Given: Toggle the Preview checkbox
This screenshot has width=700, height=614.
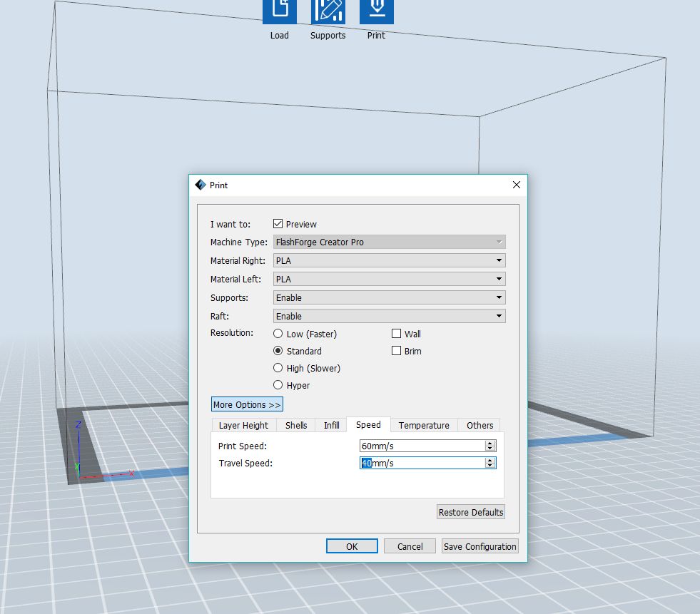Looking at the screenshot, I should tap(278, 224).
